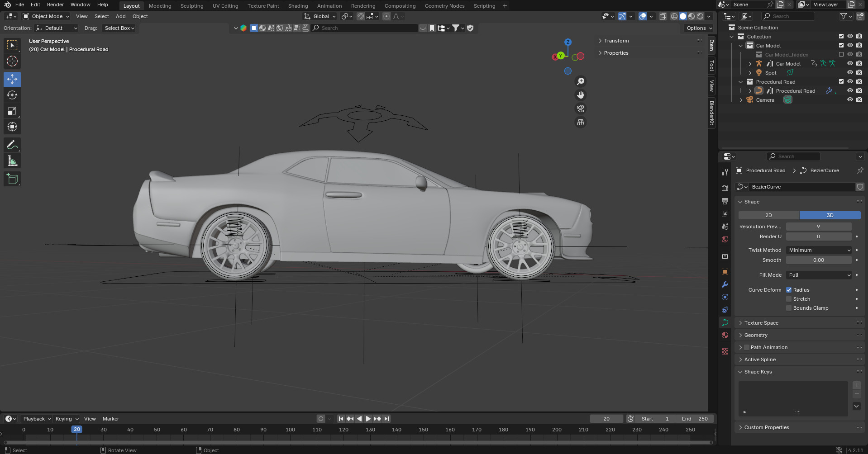
Task: Activate the Move tool
Action: click(x=12, y=79)
